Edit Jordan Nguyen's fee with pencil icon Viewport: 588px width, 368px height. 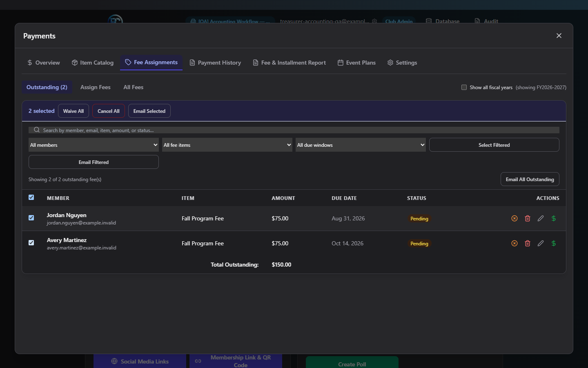pyautogui.click(x=541, y=218)
